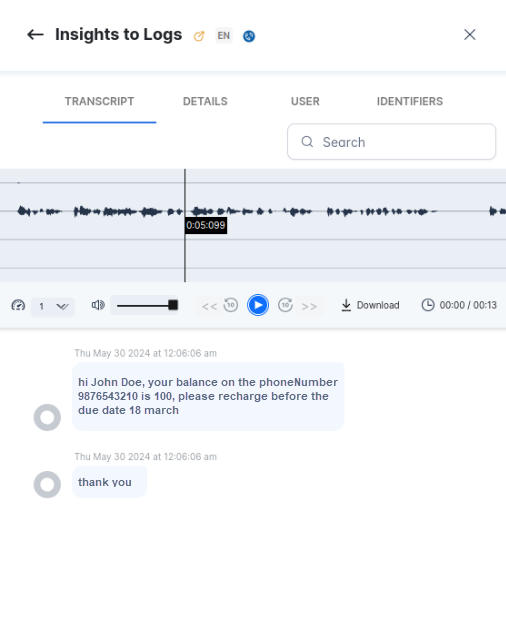Skip forward 10 seconds
506x625 pixels.
click(285, 305)
